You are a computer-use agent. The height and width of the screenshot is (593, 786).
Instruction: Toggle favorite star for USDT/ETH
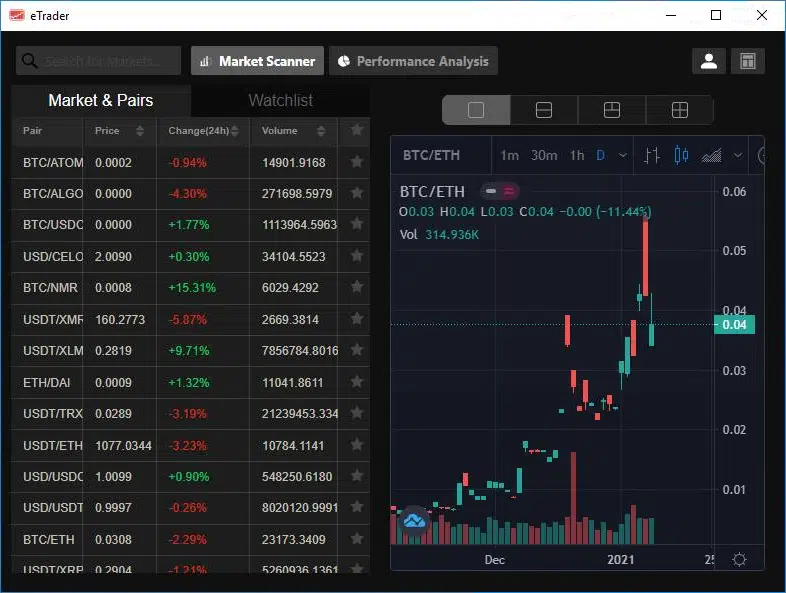[356, 445]
